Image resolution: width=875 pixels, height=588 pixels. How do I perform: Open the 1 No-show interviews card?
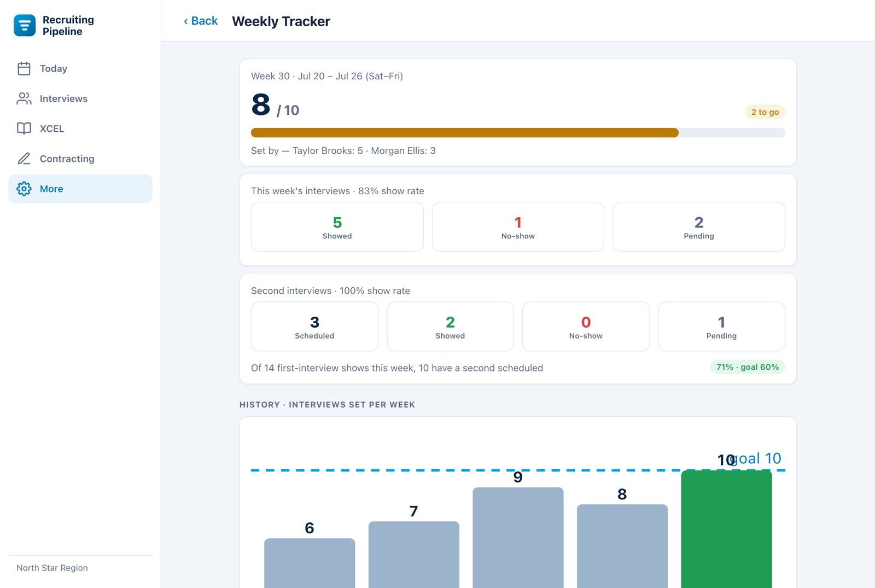518,227
